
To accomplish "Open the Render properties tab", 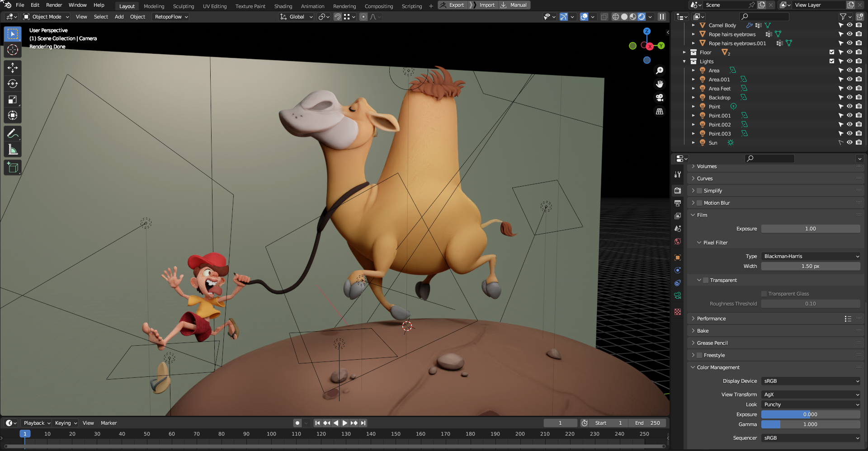I will (678, 191).
